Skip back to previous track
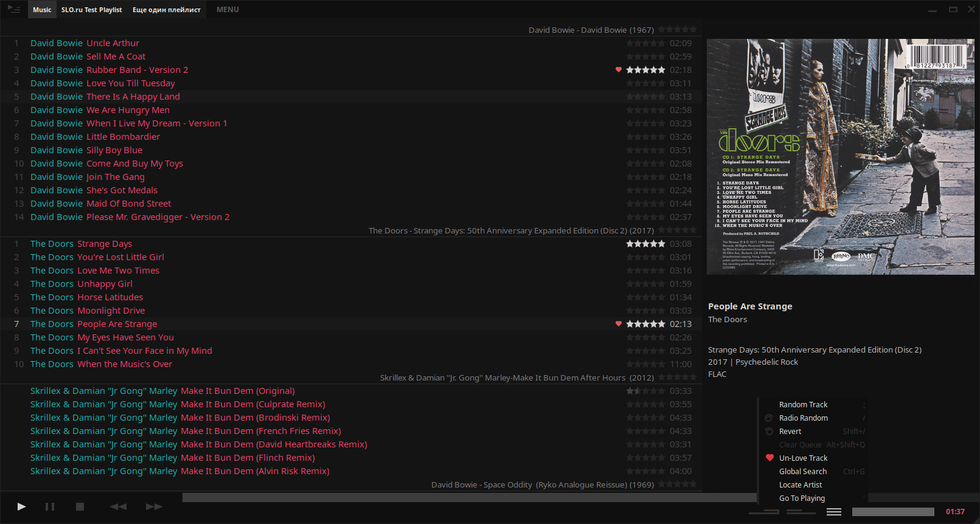This screenshot has width=980, height=524. pos(118,506)
